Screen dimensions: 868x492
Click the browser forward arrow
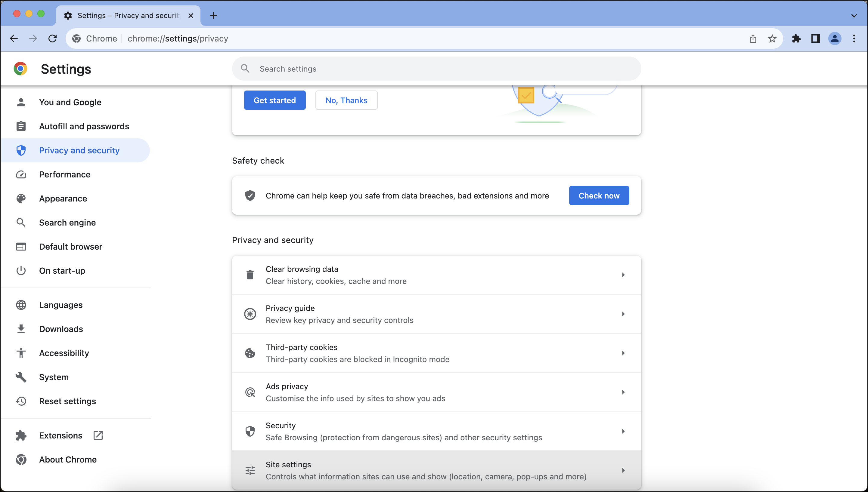[x=33, y=38]
